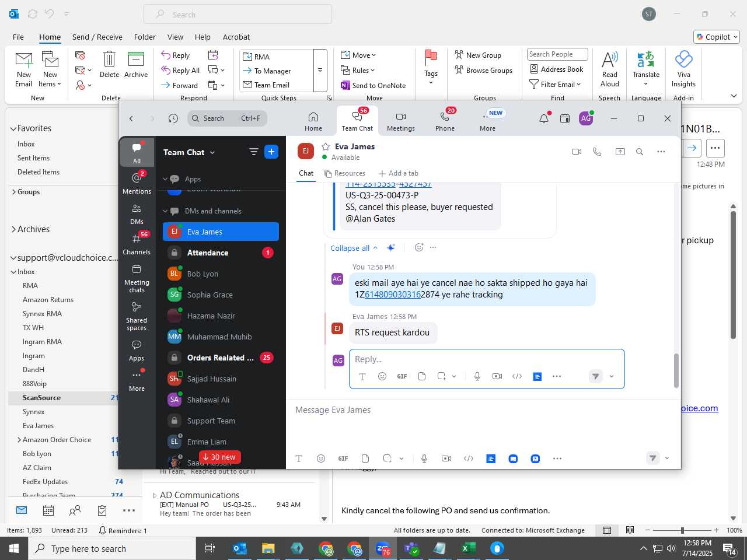
Task: Switch to the Resources tab
Action: click(345, 173)
